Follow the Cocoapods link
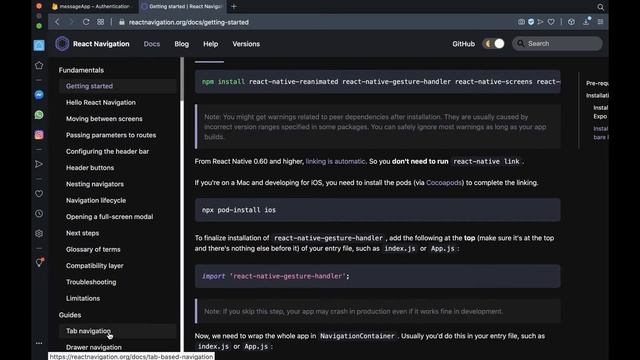This screenshot has width=640, height=360. (x=444, y=182)
